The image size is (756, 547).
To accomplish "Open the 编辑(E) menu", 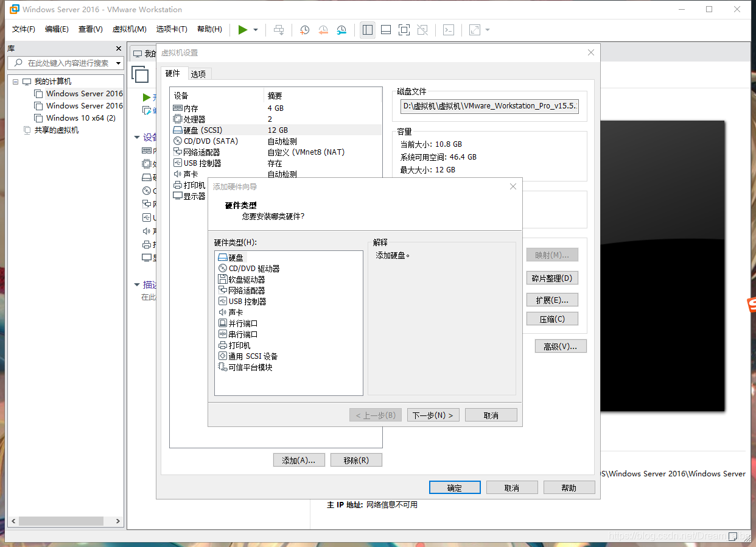I will point(57,29).
